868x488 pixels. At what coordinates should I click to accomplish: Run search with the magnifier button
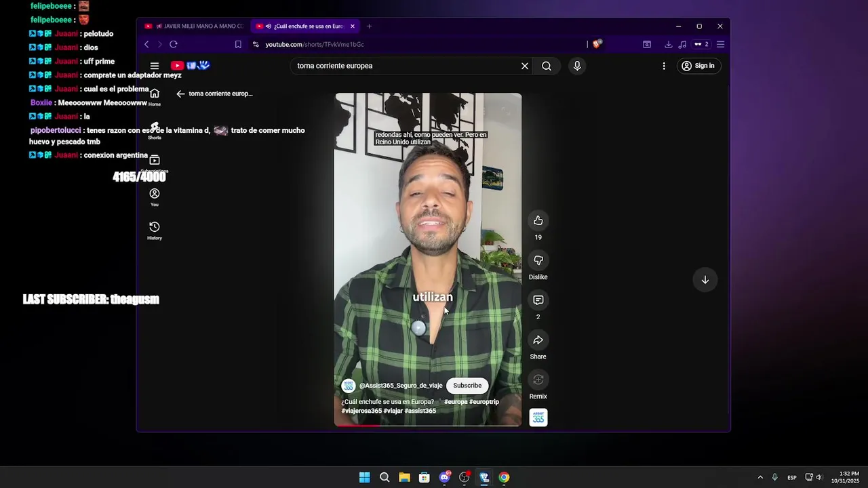click(547, 66)
